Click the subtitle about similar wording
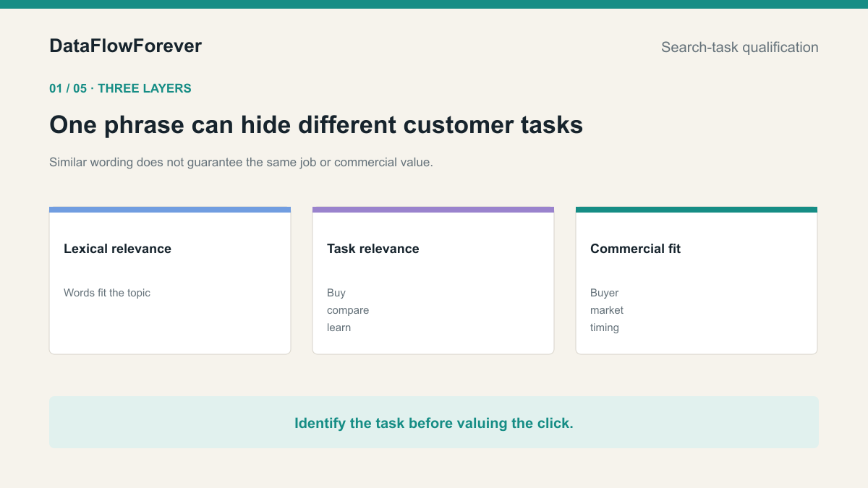The image size is (868, 488). click(x=241, y=163)
